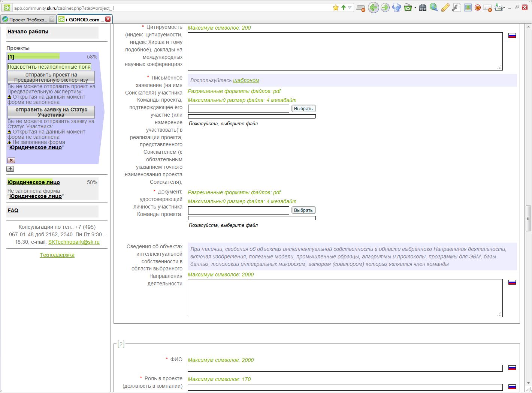Click the vertical page scrollbar thumb
The height and width of the screenshot is (393, 532).
pos(528,218)
